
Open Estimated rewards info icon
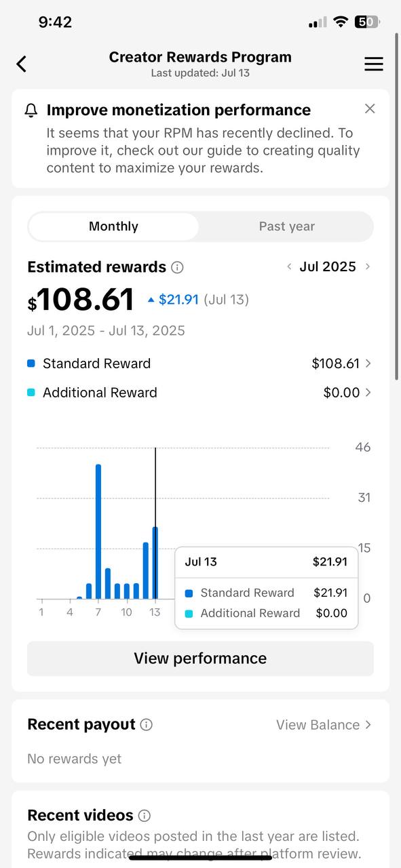coord(178,267)
